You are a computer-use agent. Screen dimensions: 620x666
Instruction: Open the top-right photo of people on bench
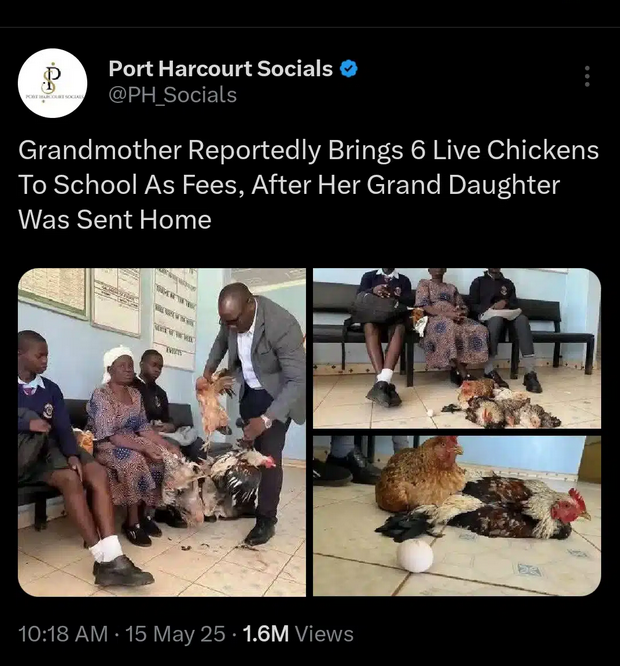click(456, 348)
